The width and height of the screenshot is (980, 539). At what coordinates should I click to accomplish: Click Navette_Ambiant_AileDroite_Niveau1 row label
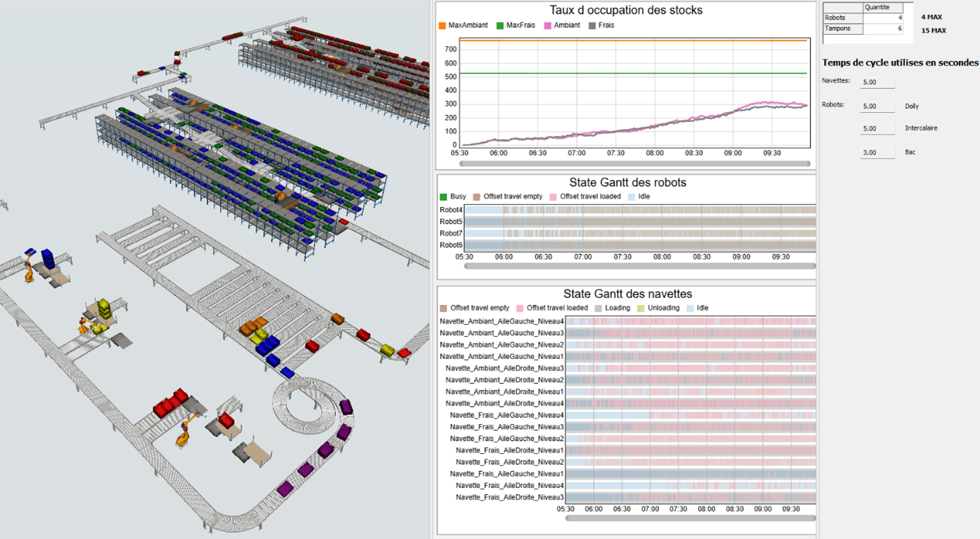coord(505,391)
